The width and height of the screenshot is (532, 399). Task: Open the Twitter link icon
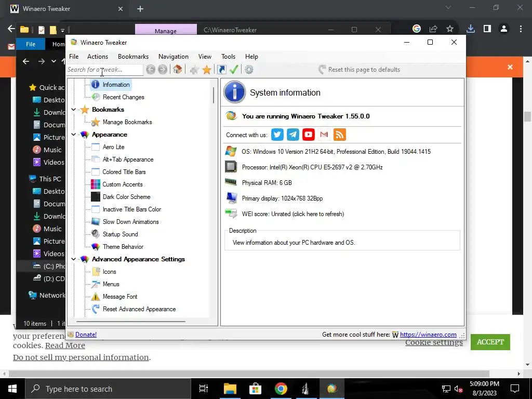click(277, 135)
